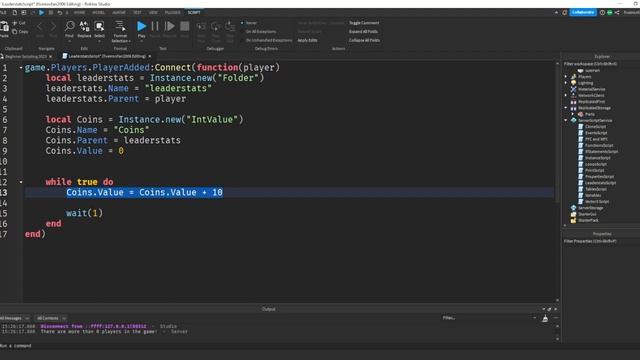Screen dimensions: 640x360
Task: Select StarterPack in Explorer
Action: coord(588,220)
